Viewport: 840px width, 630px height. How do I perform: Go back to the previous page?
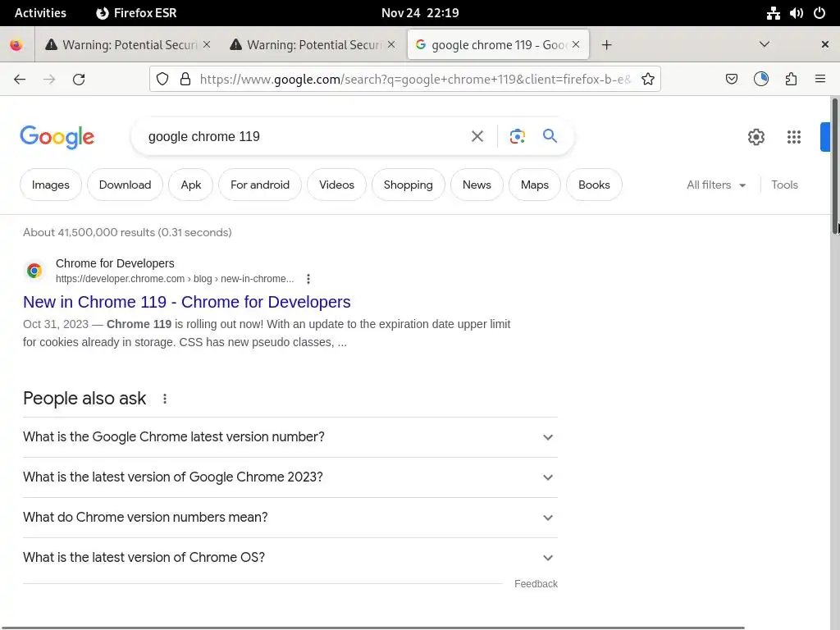(20, 80)
